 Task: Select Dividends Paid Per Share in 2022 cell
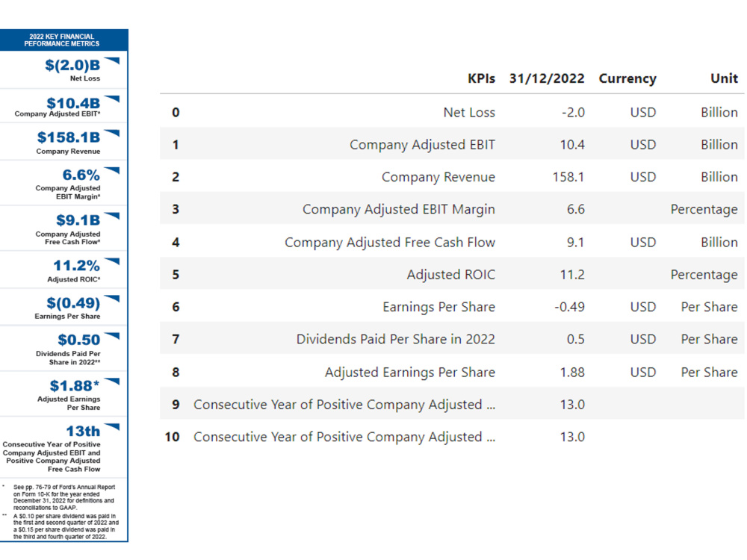tap(395, 340)
